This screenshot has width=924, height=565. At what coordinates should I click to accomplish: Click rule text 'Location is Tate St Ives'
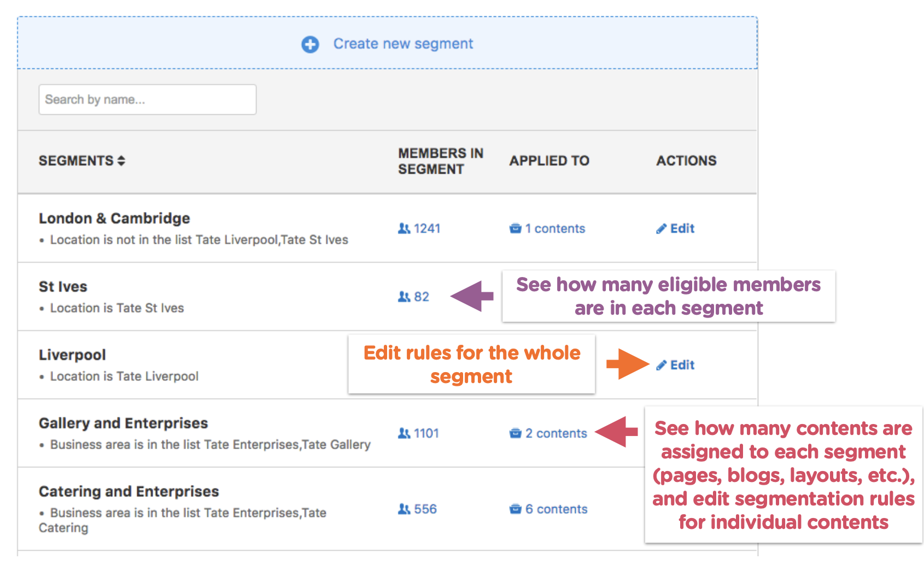[x=117, y=308]
